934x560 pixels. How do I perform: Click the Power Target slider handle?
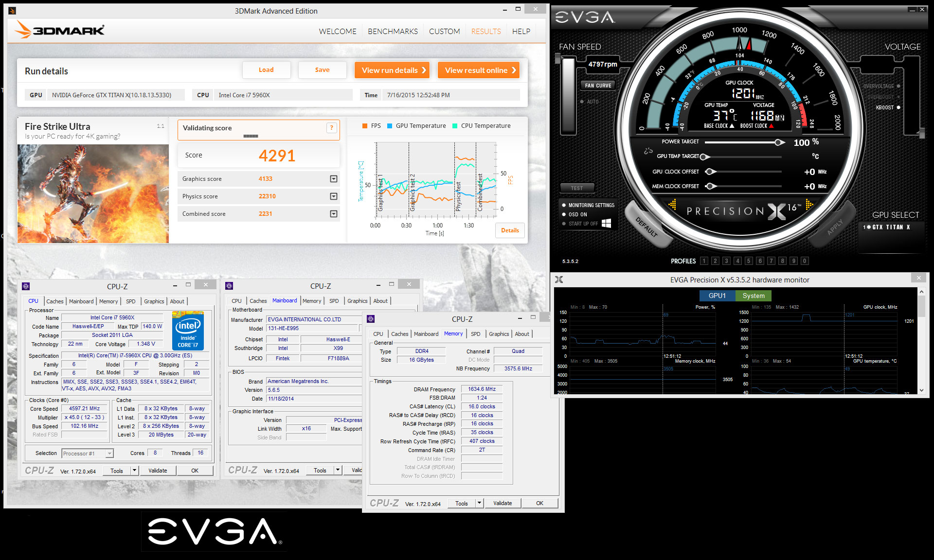pos(779,142)
